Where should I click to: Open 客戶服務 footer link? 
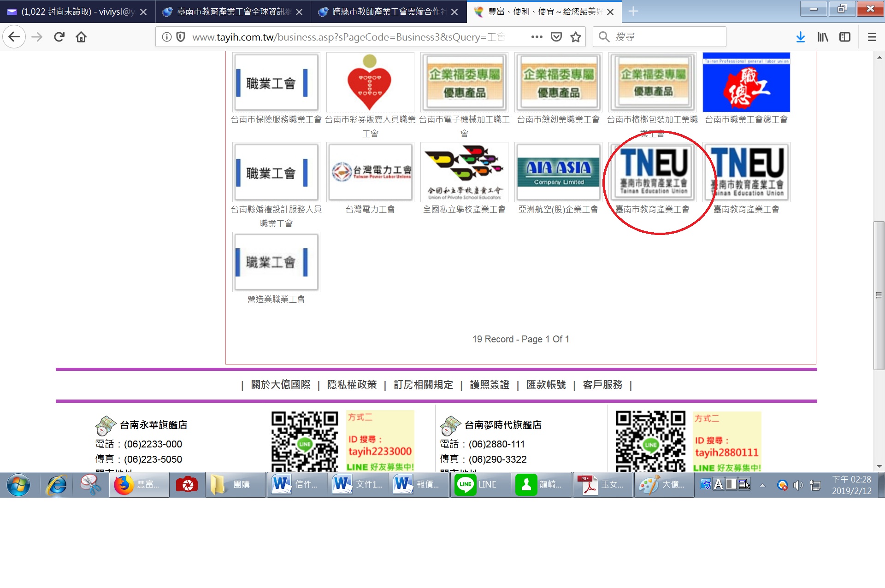(602, 384)
